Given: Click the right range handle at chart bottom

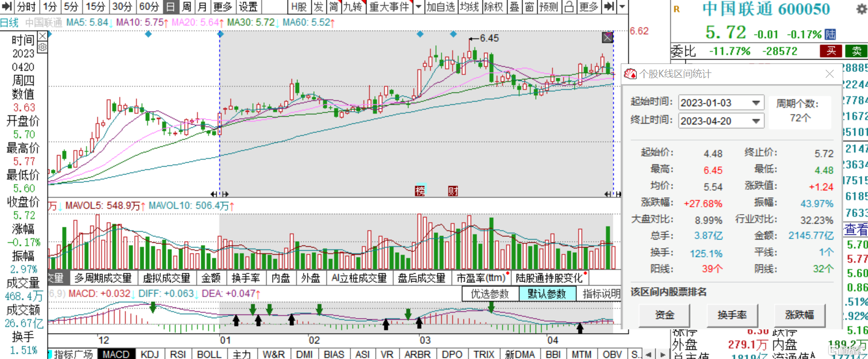Looking at the screenshot, I should [612, 194].
